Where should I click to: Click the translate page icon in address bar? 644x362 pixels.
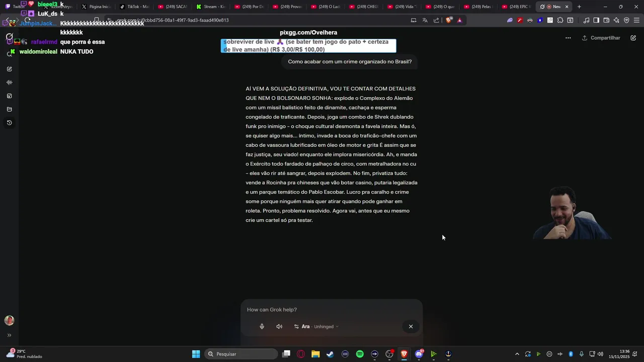(425, 20)
